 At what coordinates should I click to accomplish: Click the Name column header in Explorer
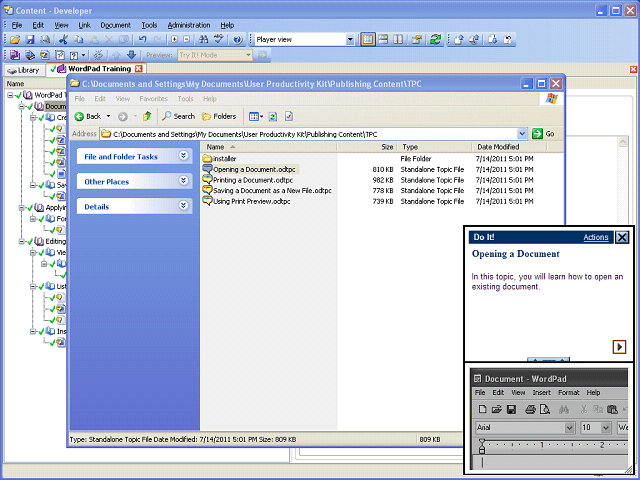(268, 147)
